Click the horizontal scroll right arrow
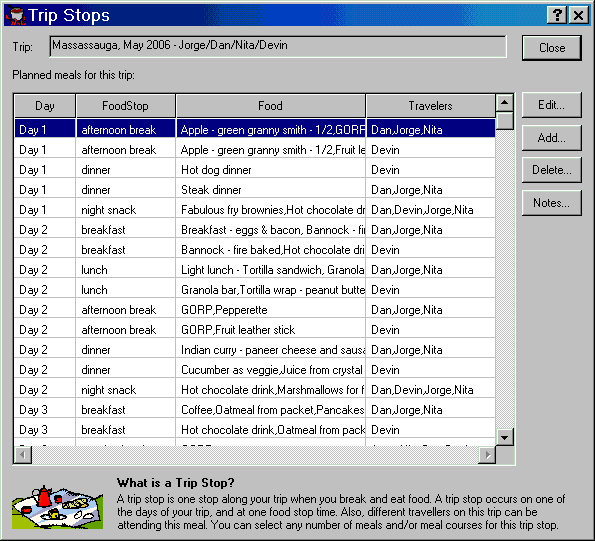Screen dimensions: 595x541 pyautogui.click(x=487, y=455)
